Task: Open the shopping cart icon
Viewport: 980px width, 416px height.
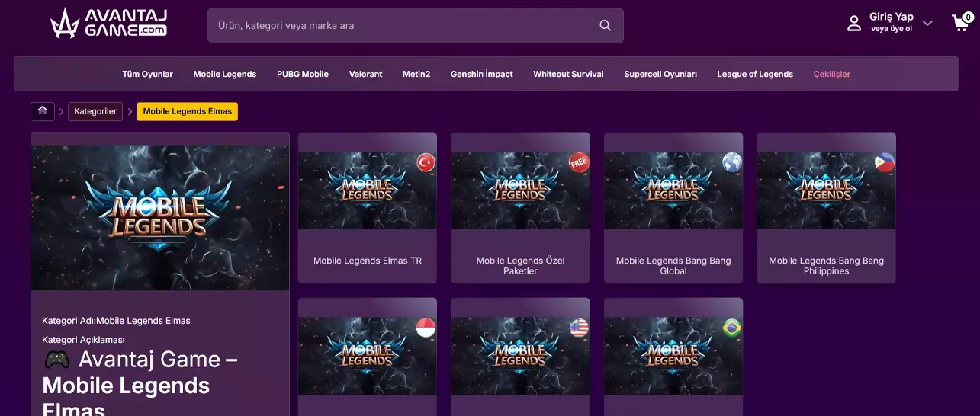Action: 960,24
